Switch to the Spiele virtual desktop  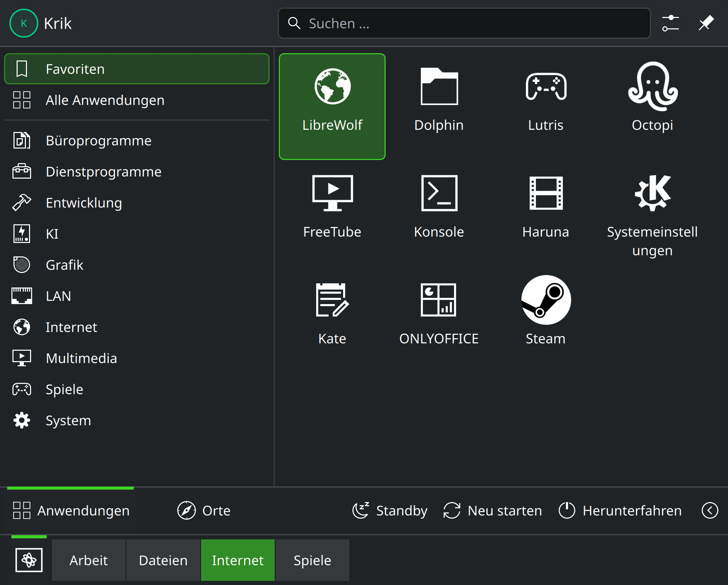point(312,560)
